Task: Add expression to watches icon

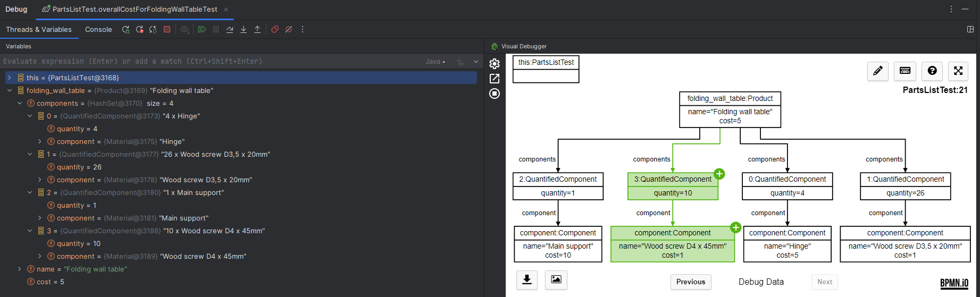Action: tap(460, 62)
